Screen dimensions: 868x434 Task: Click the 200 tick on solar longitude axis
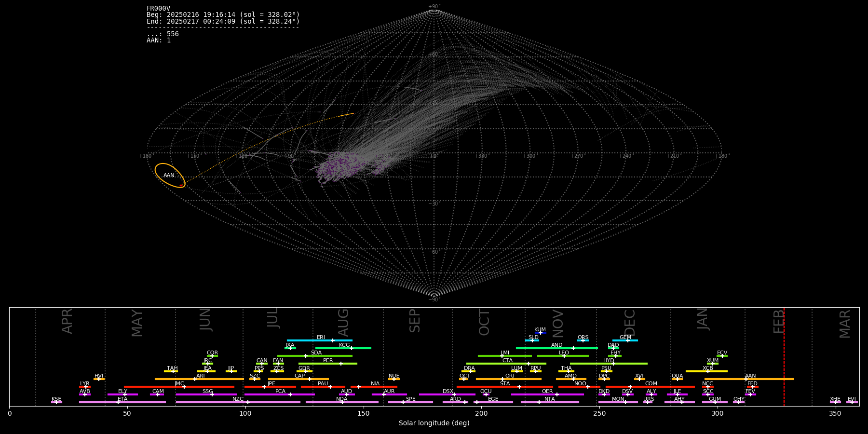[481, 413]
